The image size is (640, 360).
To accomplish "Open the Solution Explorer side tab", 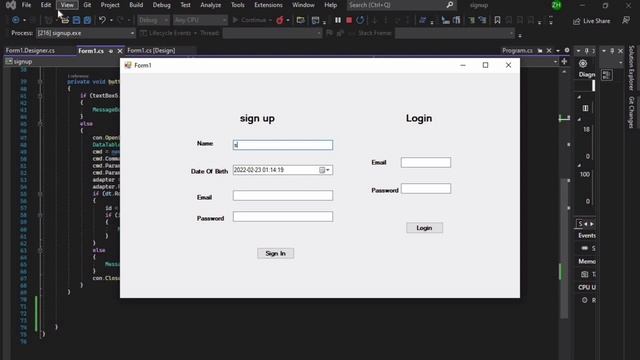I will 631,68.
